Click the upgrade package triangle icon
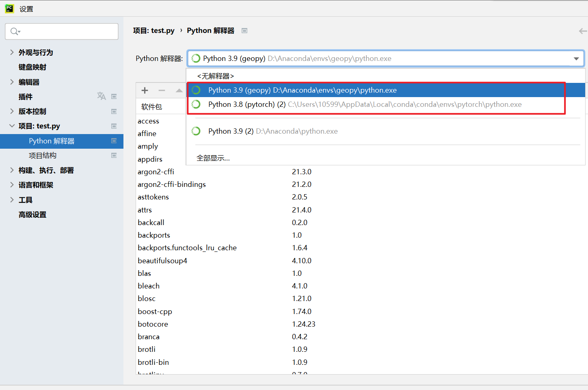The image size is (588, 390). point(179,91)
